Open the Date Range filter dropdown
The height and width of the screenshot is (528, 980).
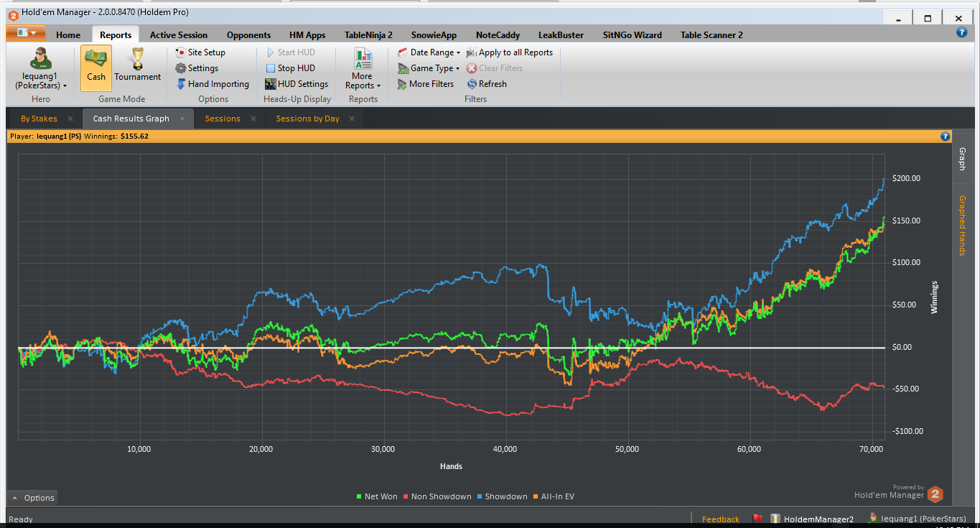[x=429, y=52]
